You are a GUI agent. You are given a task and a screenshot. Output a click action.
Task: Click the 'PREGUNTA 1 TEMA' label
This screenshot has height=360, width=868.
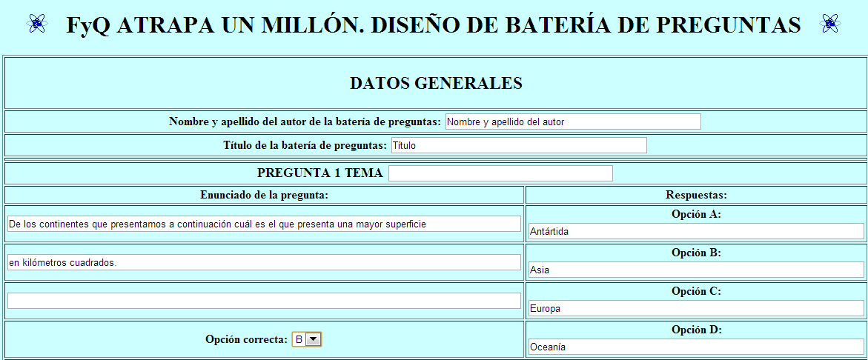(x=319, y=173)
